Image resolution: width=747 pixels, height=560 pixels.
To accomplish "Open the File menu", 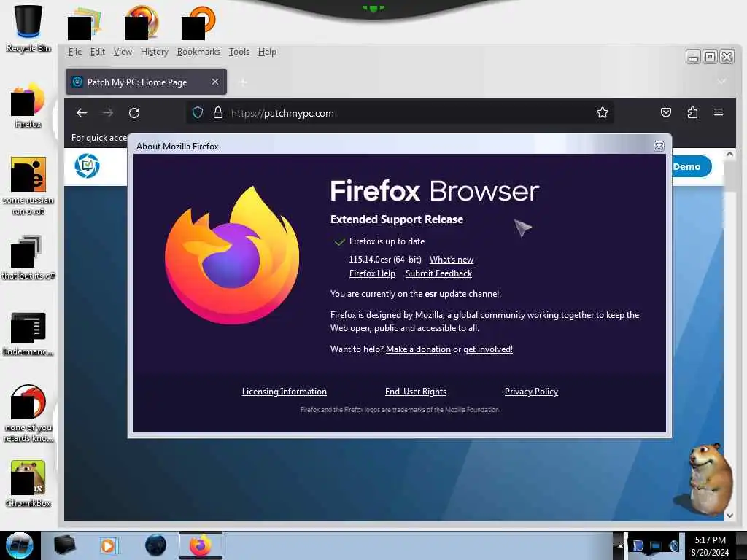I will (x=75, y=52).
